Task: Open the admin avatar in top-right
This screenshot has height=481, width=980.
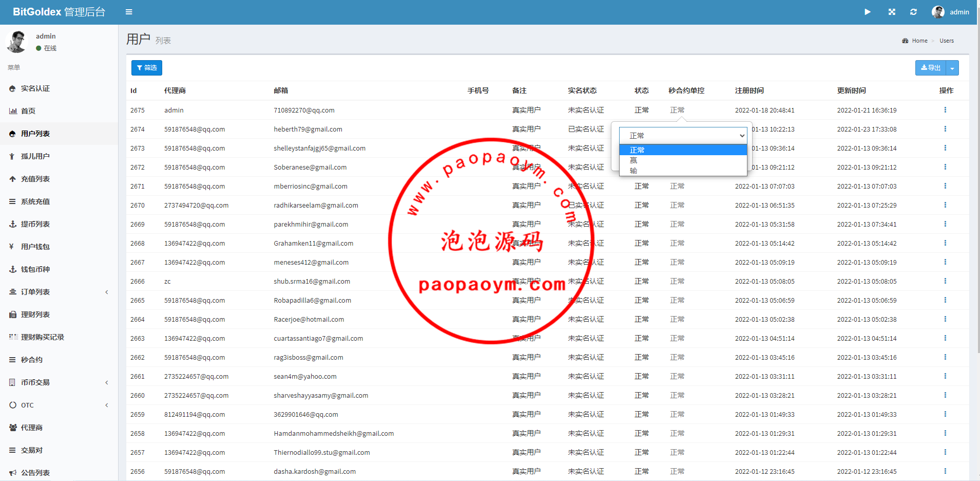Action: tap(938, 12)
